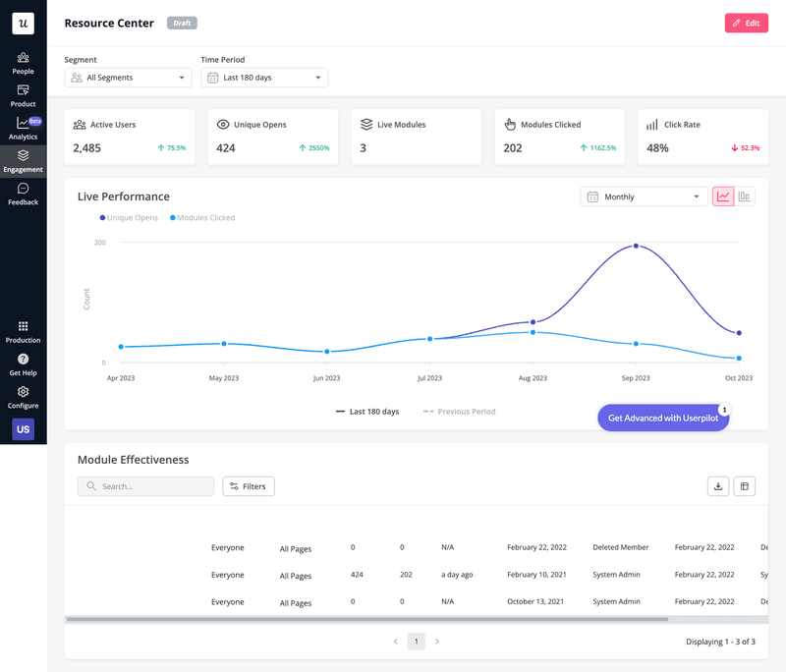Download the Module Effectiveness data
The height and width of the screenshot is (672, 786).
point(717,485)
